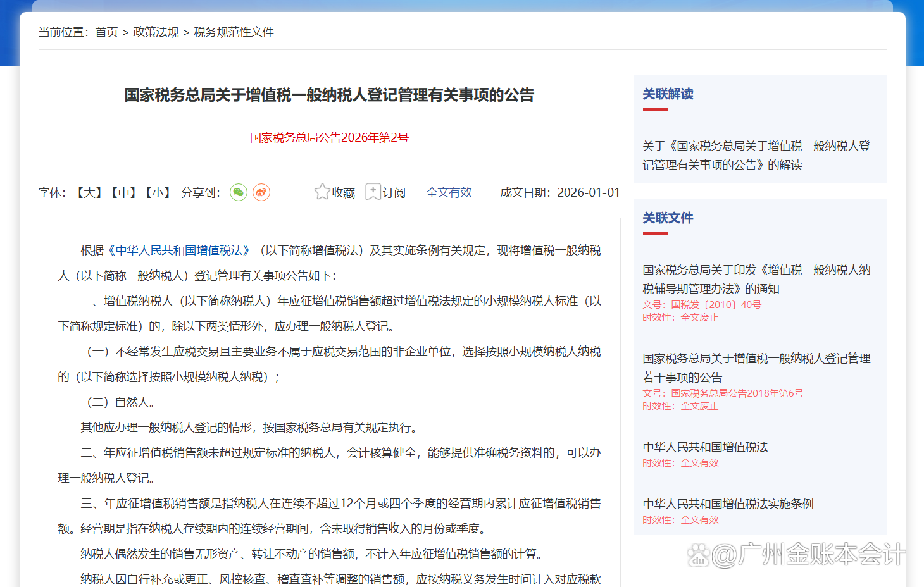Share the article via Weibo icon
Image resolution: width=924 pixels, height=587 pixels.
point(262,192)
